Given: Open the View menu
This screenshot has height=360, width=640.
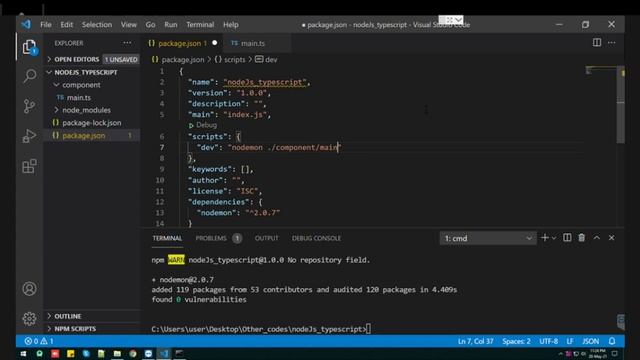Looking at the screenshot, I should pyautogui.click(x=129, y=24).
